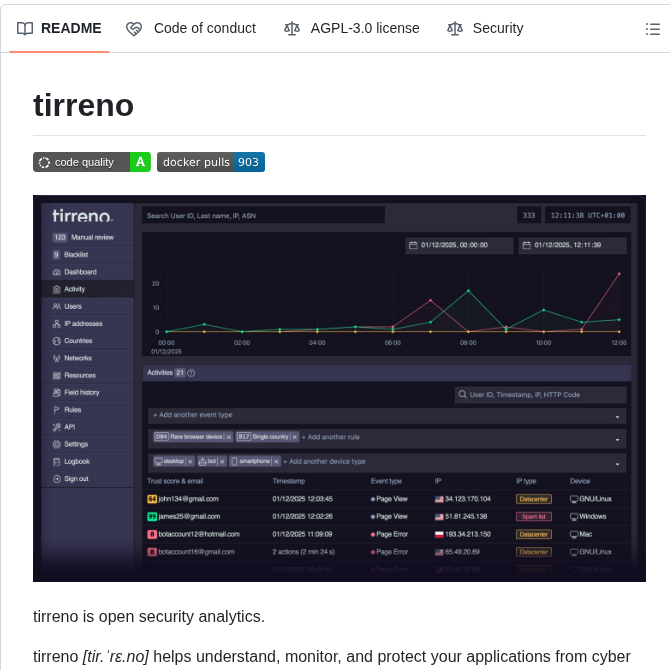This screenshot has width=670, height=670.
Task: Expand the Add another event type dropdown
Action: (617, 417)
